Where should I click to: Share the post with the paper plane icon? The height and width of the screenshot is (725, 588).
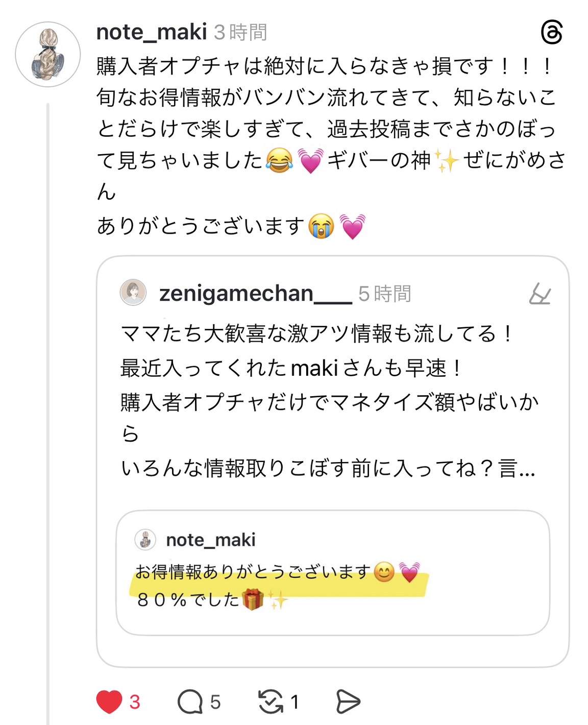tap(348, 702)
